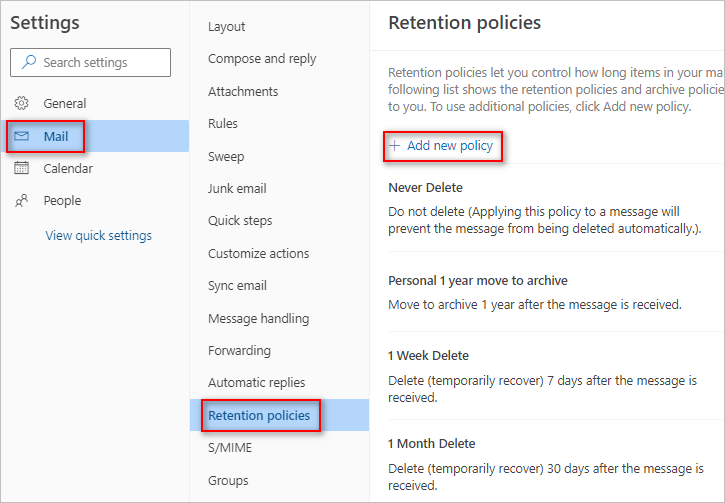The height and width of the screenshot is (503, 725).
Task: Open S/MIME settings
Action: point(230,448)
